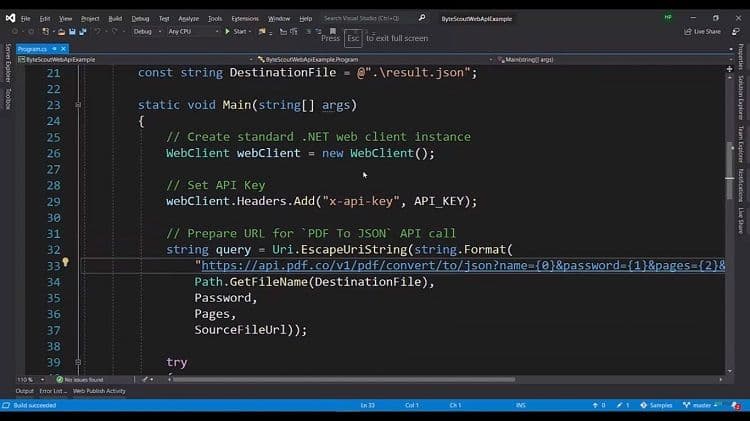Open the Extensions menu
The image size is (750, 421).
(244, 18)
